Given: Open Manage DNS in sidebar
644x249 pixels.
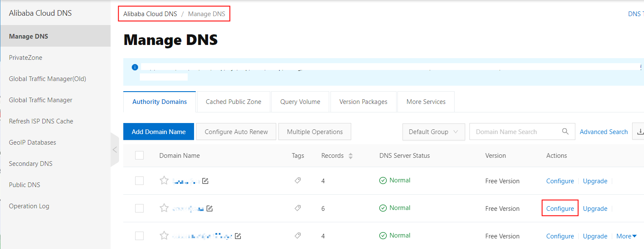Looking at the screenshot, I should click(55, 36).
